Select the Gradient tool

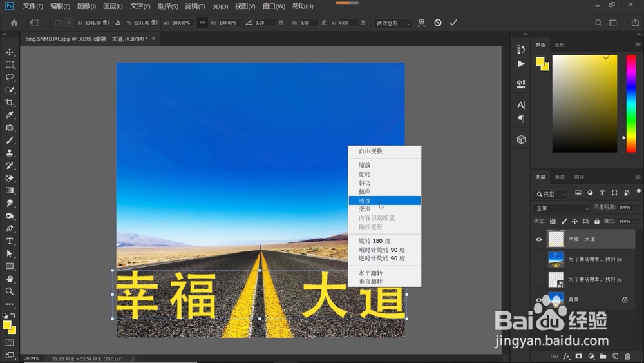pyautogui.click(x=10, y=191)
